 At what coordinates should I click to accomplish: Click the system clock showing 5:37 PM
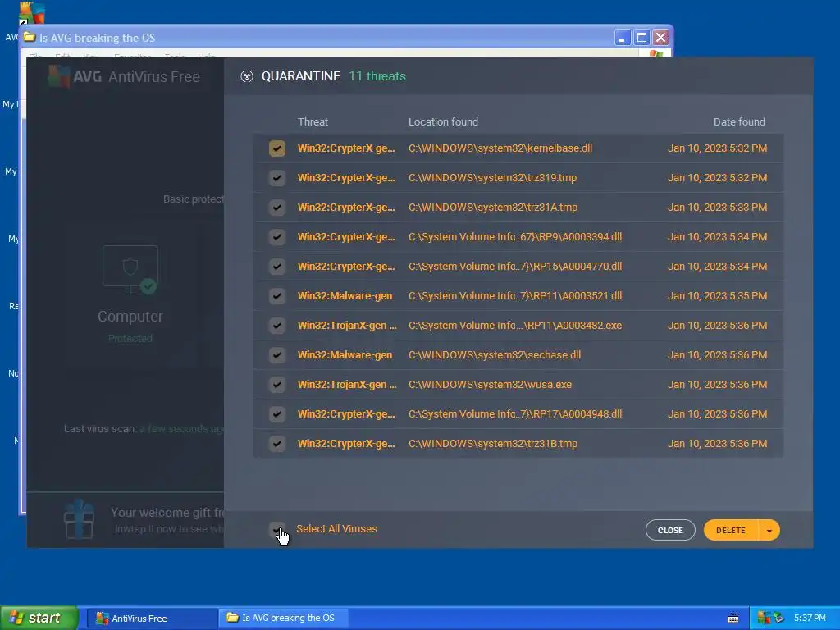click(x=810, y=619)
